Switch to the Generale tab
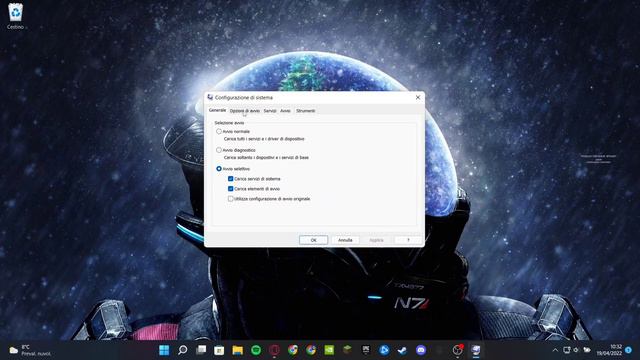Image resolution: width=640 pixels, height=360 pixels. [217, 110]
